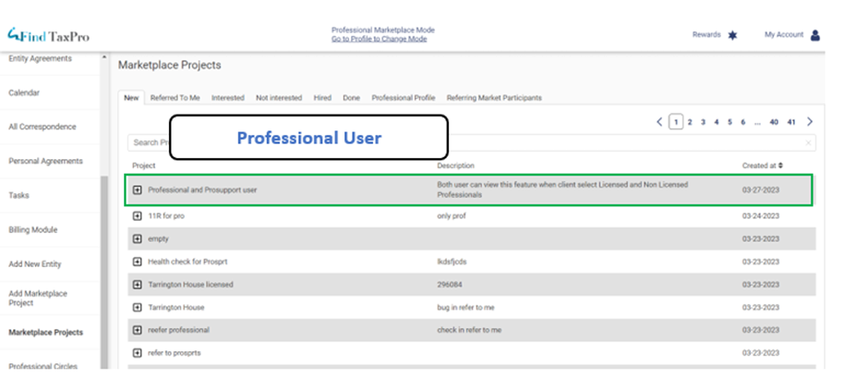The image size is (868, 391).
Task: Expand the Health check for Prosprt row
Action: (x=138, y=262)
